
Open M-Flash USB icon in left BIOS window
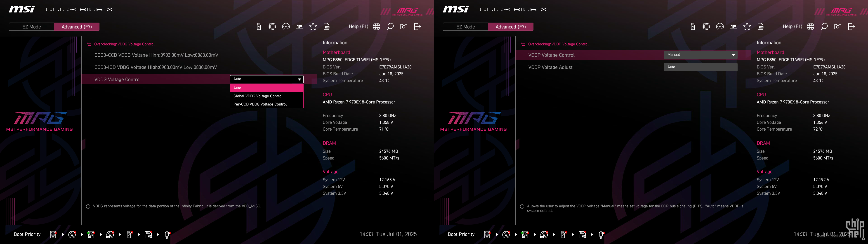coord(259,27)
